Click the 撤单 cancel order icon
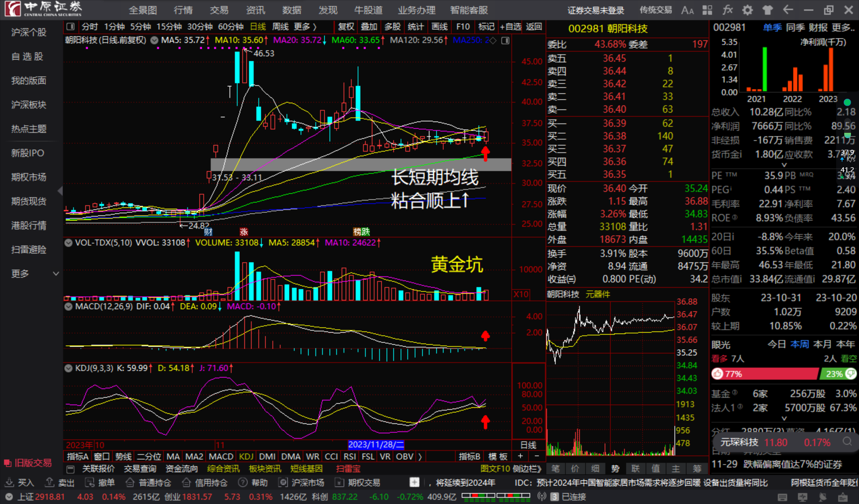859x504 pixels. pyautogui.click(x=90, y=483)
